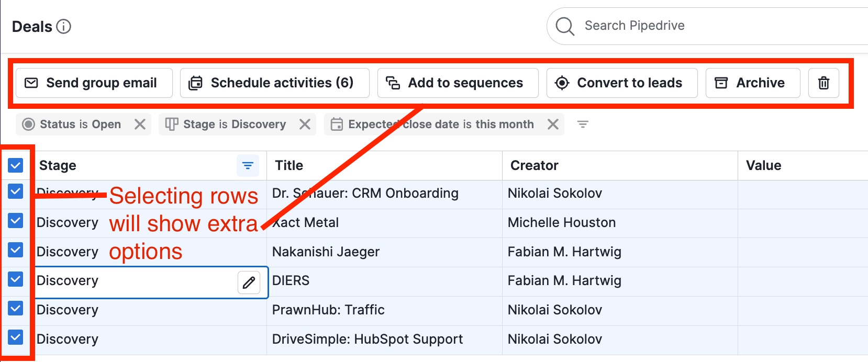
Task: Click the Deals info icon
Action: [x=63, y=26]
